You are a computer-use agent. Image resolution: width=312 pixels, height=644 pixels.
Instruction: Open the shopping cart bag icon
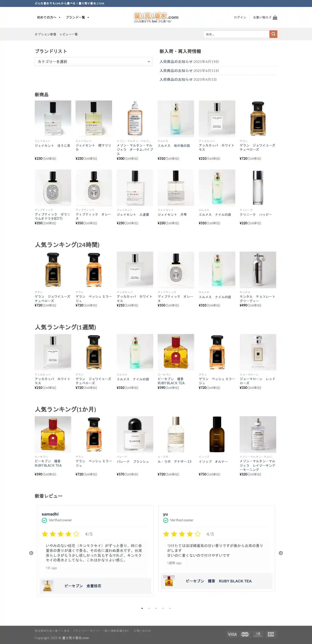(x=275, y=17)
